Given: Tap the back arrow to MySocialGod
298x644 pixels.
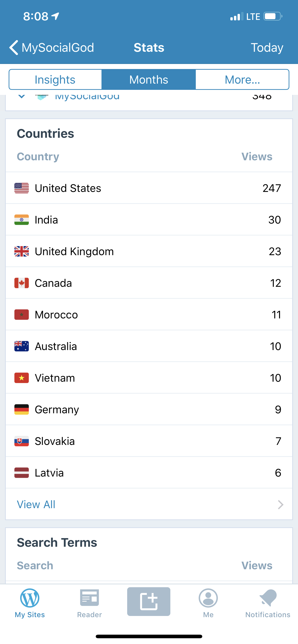Looking at the screenshot, I should click(14, 47).
